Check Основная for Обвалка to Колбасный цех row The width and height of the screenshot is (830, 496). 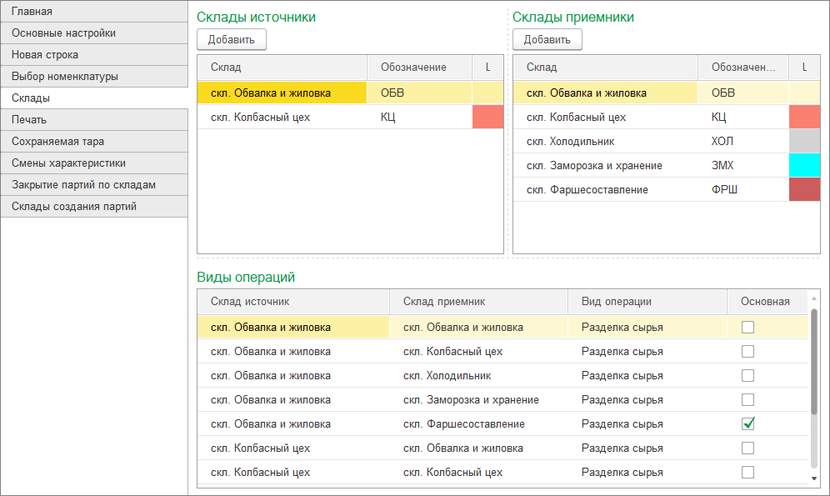click(747, 352)
